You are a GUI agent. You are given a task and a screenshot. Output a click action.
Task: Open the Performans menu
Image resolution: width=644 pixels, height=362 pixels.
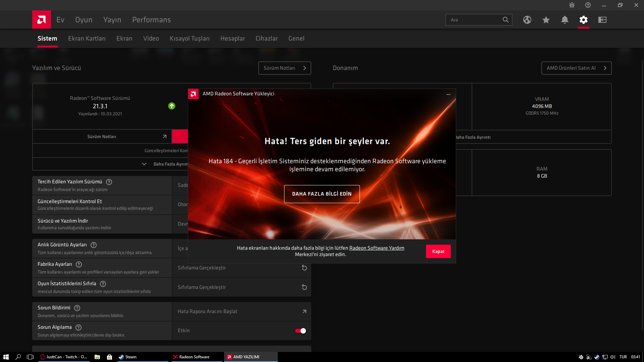(x=151, y=20)
